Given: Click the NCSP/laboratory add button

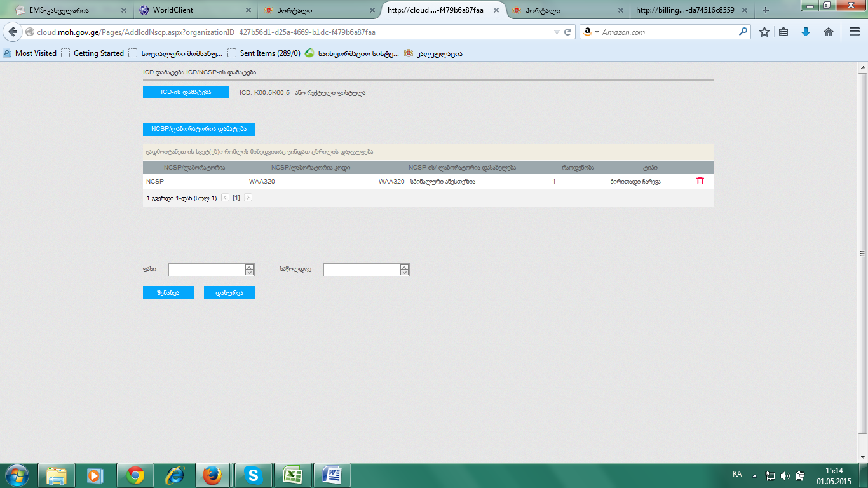Looking at the screenshot, I should (198, 129).
